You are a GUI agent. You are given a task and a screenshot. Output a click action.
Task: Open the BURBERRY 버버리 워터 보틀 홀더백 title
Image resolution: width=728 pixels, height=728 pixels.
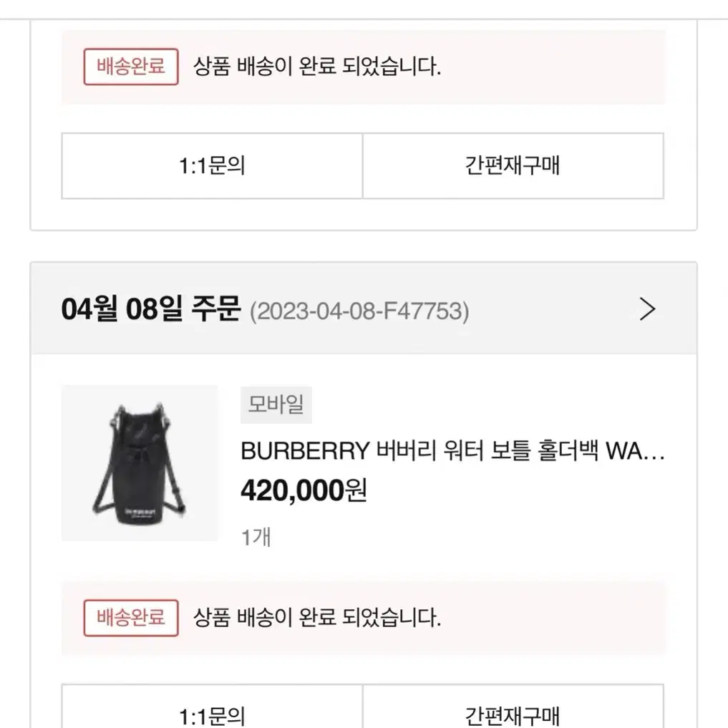(x=452, y=451)
